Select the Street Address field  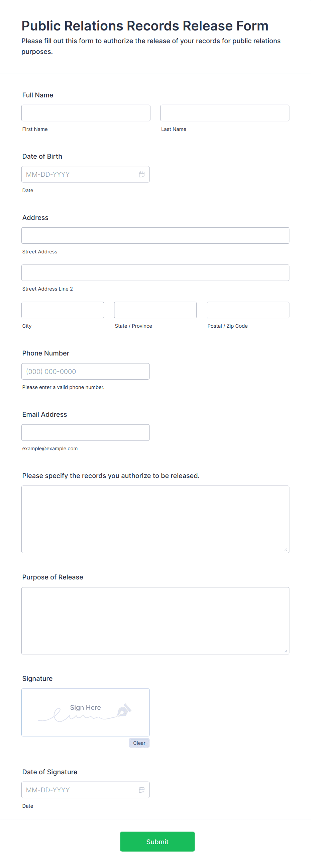[155, 235]
